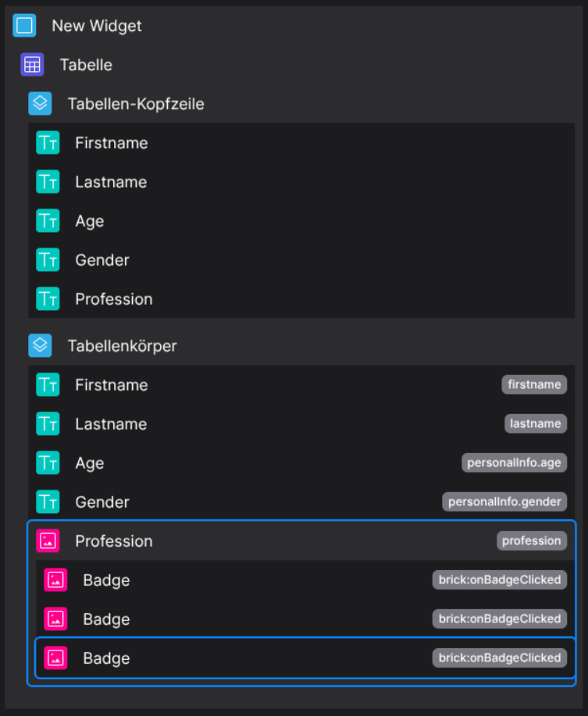Click the profession binding tag
The width and height of the screenshot is (588, 716).
pos(532,540)
